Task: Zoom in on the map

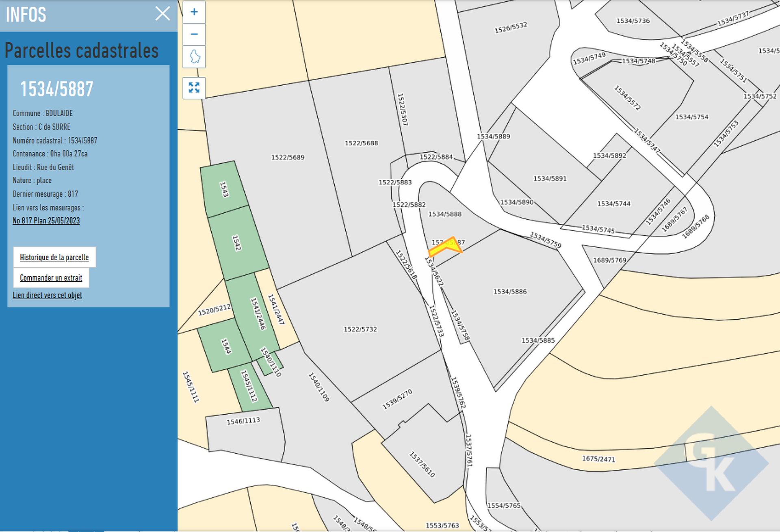Action: [194, 12]
